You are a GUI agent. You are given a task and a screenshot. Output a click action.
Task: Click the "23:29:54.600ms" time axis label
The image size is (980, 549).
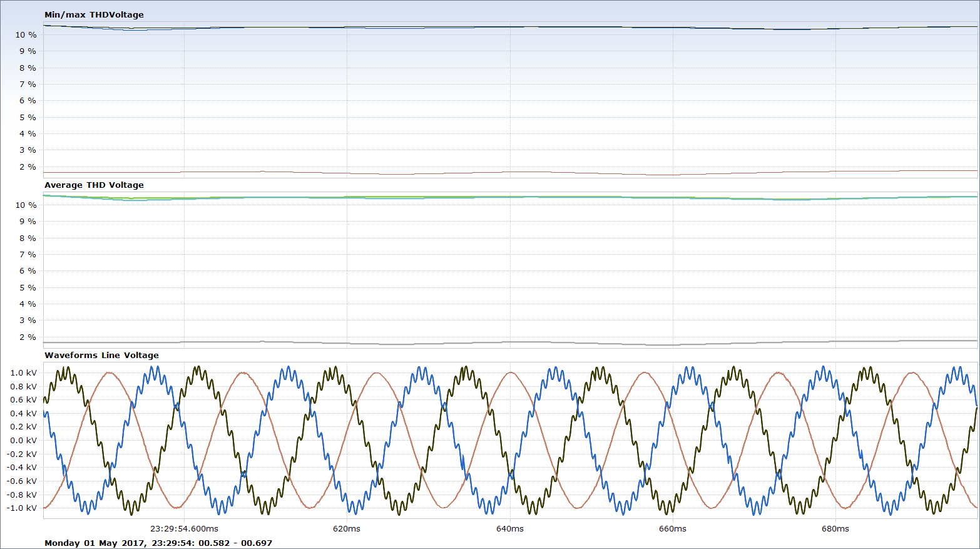[184, 528]
